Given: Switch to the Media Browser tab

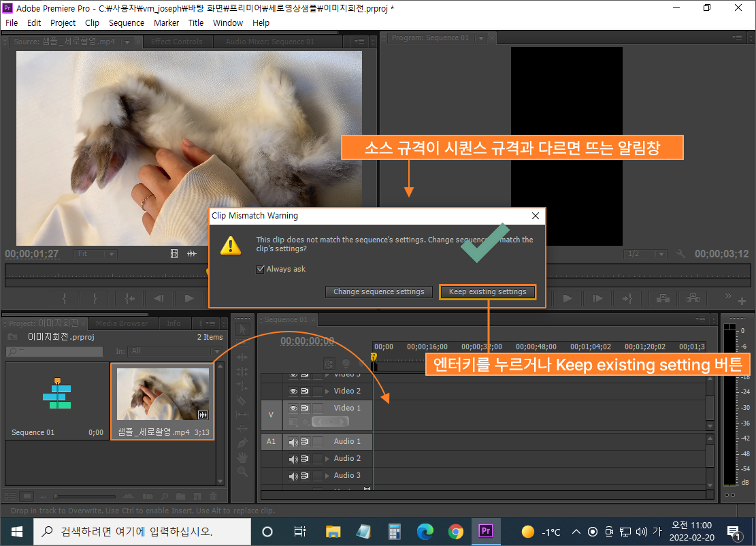Looking at the screenshot, I should tap(122, 323).
